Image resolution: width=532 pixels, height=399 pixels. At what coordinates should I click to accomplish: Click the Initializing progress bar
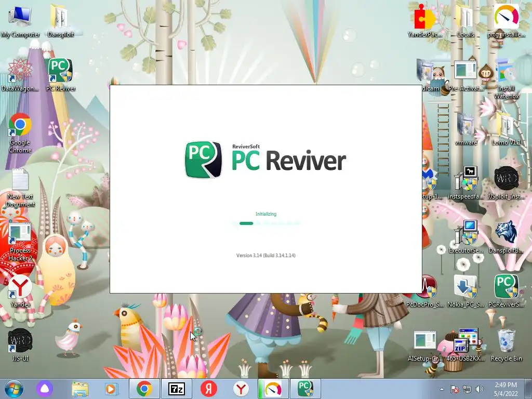pos(266,223)
